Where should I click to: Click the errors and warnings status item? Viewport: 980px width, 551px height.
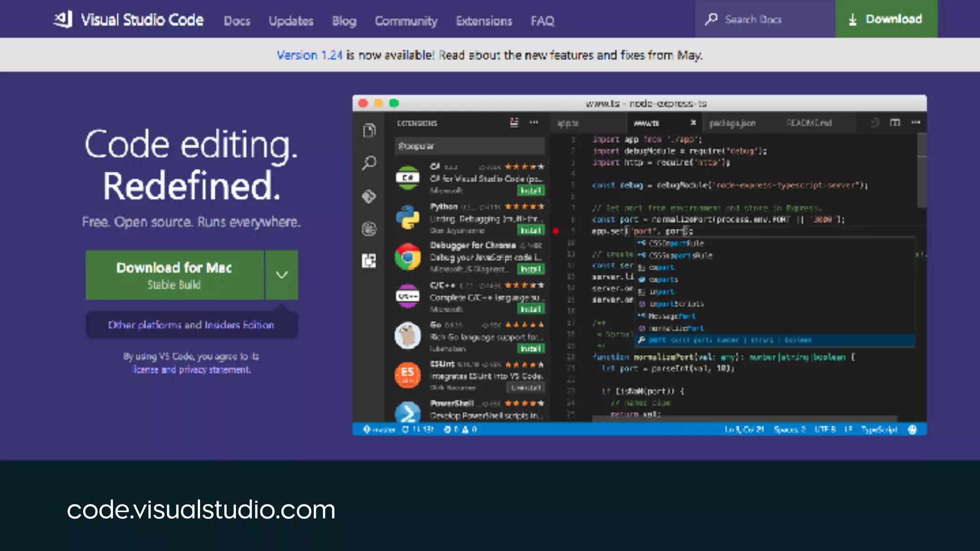460,430
